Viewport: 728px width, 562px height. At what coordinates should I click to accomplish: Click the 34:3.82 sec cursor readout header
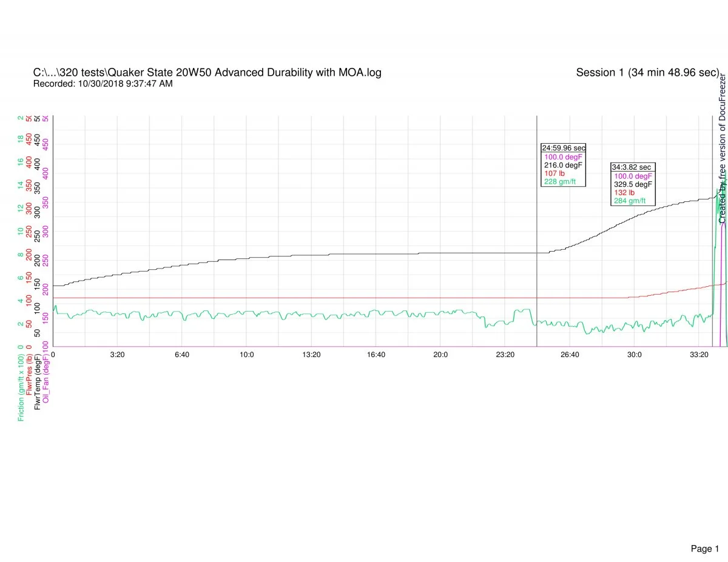[x=633, y=167]
